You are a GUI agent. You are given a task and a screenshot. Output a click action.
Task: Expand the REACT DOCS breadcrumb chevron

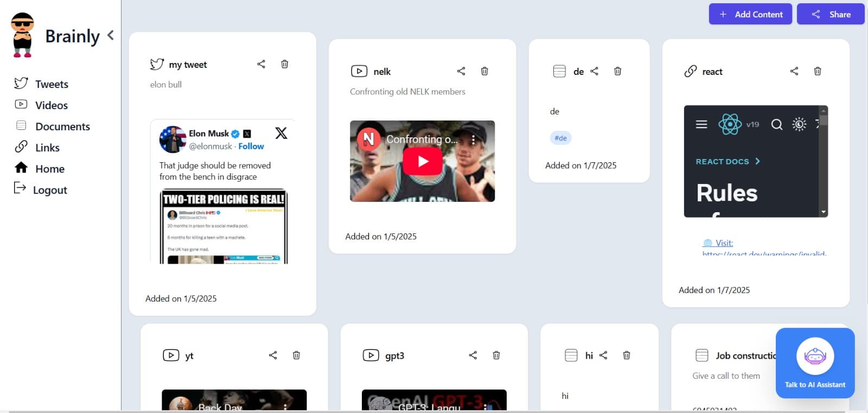[x=758, y=161]
